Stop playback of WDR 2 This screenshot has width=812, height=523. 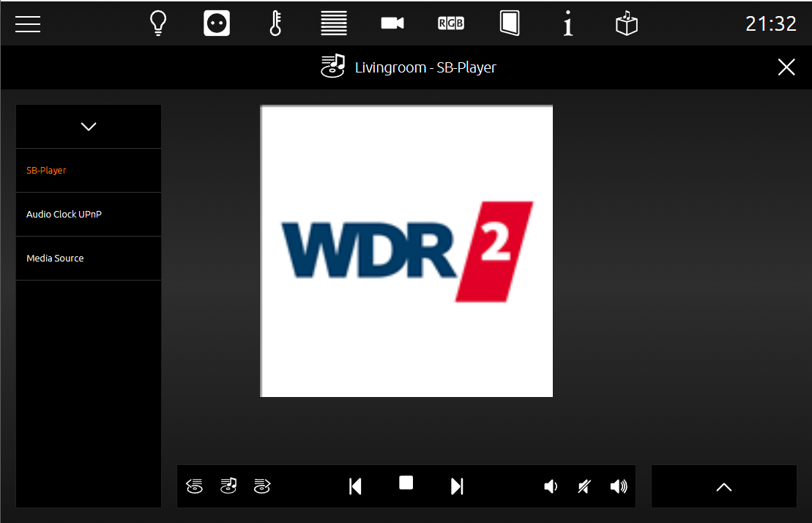[406, 483]
